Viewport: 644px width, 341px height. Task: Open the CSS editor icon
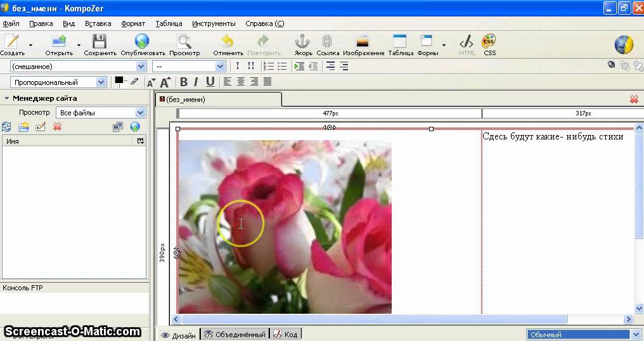489,41
